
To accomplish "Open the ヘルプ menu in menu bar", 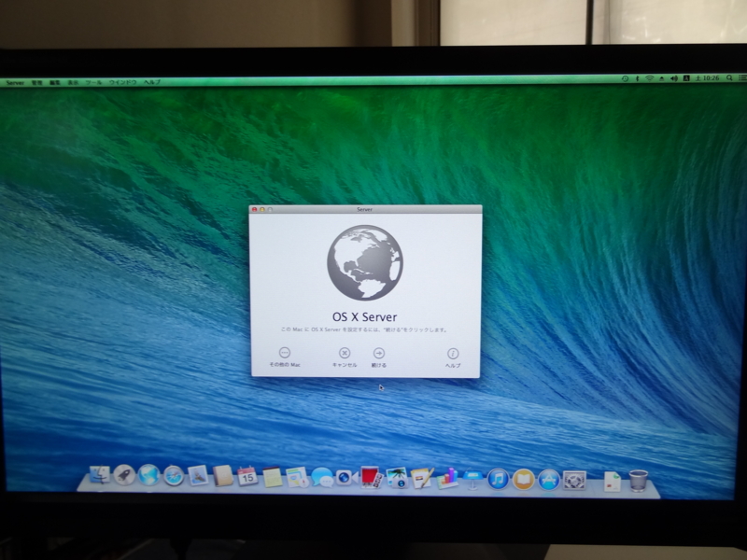I will click(x=152, y=82).
